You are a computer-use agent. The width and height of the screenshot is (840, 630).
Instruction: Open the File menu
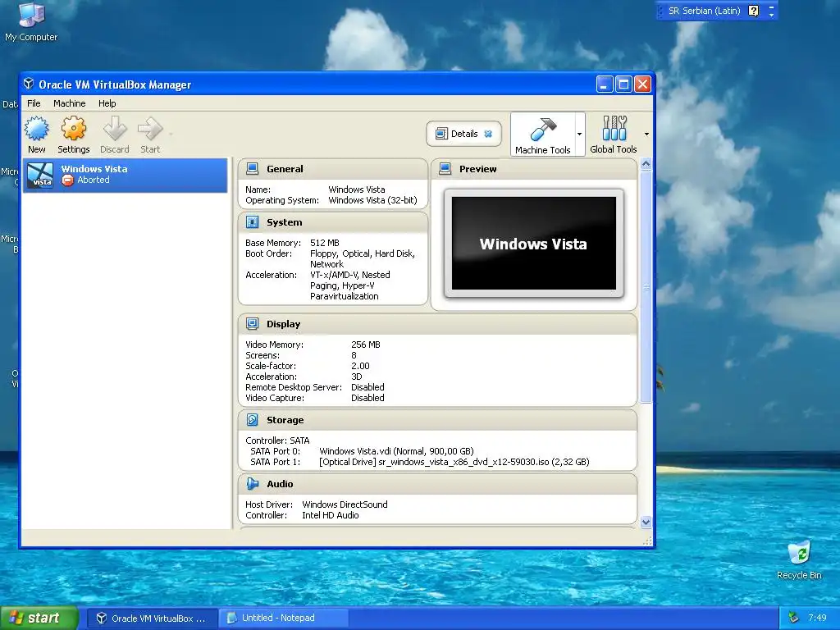pos(34,103)
